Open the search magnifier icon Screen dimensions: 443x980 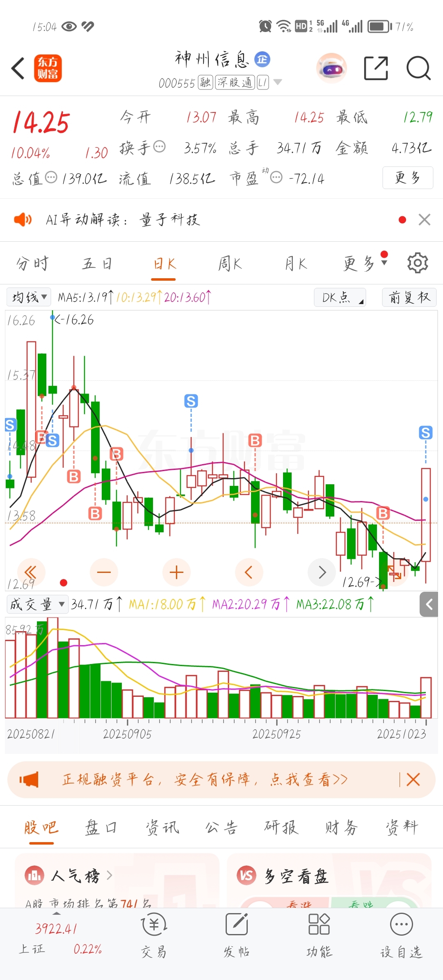(418, 68)
